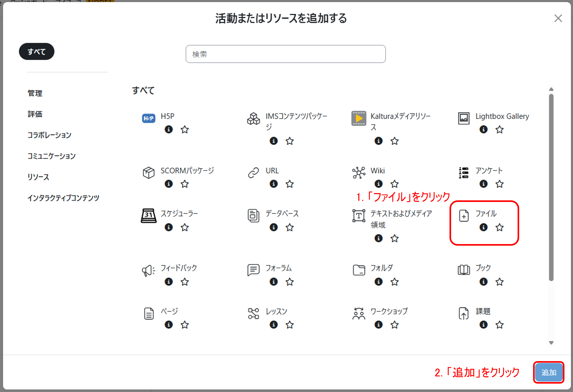Click the Kalturaメディアリソース label
The image size is (573, 392).
(400, 122)
